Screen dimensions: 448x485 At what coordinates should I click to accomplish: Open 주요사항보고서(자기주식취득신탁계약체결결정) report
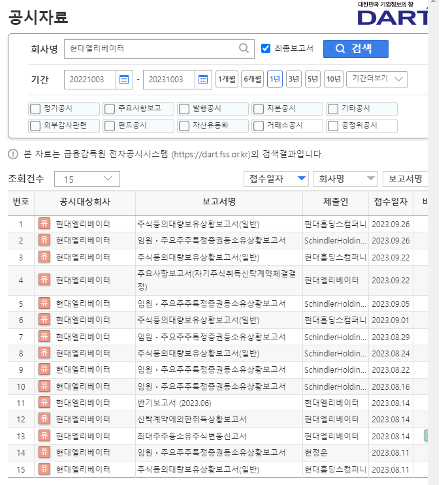pyautogui.click(x=217, y=280)
